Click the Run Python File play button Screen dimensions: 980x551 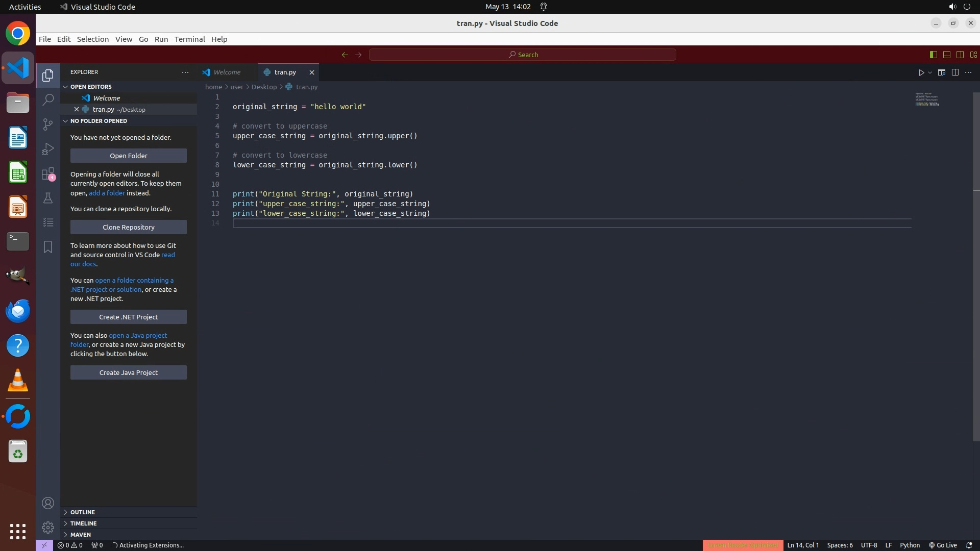(921, 72)
